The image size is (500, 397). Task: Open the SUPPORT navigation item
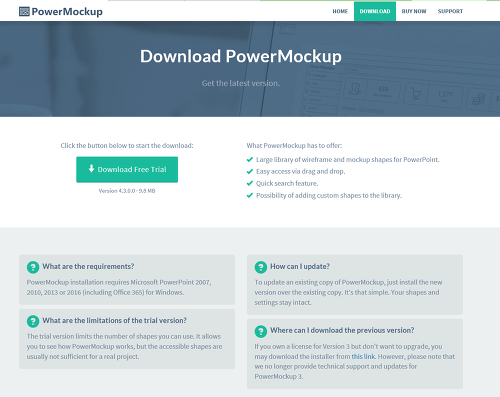coord(450,11)
